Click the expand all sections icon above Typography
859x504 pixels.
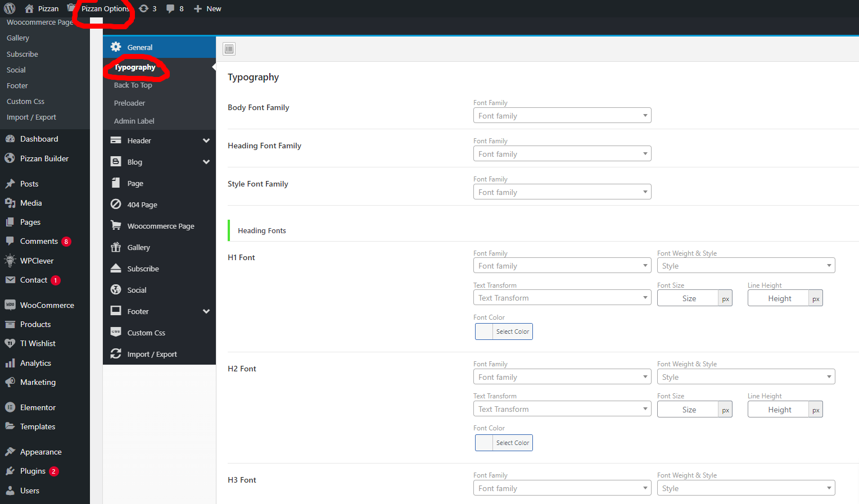(229, 49)
